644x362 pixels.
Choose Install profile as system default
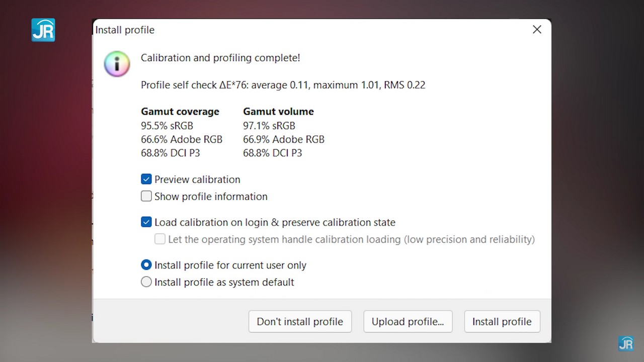coord(146,282)
